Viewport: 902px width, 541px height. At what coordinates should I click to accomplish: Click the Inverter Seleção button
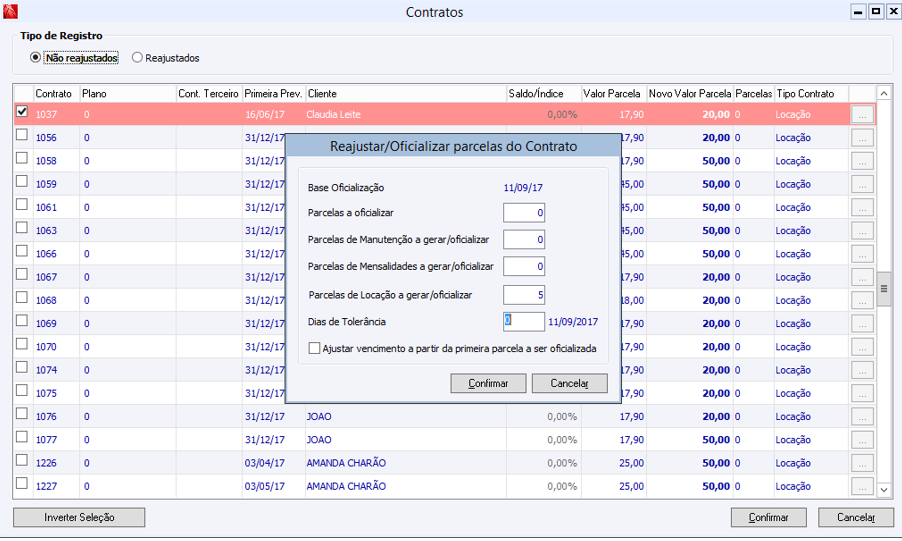click(79, 517)
